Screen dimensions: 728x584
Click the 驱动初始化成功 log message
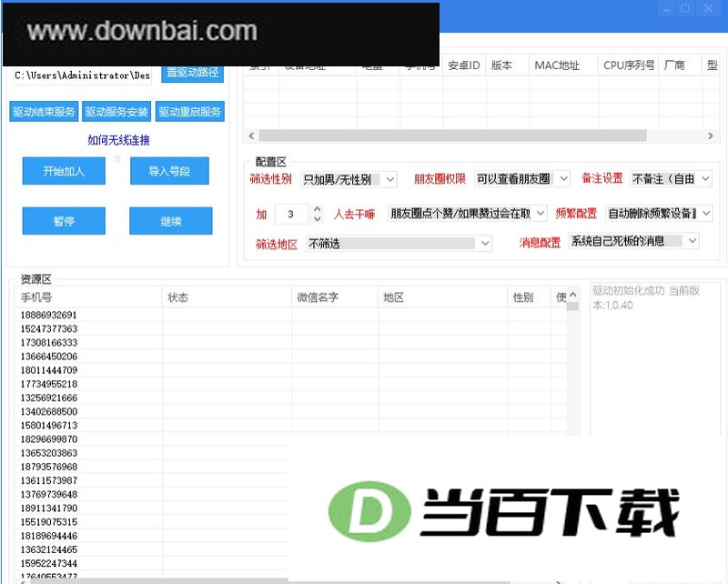click(x=646, y=297)
